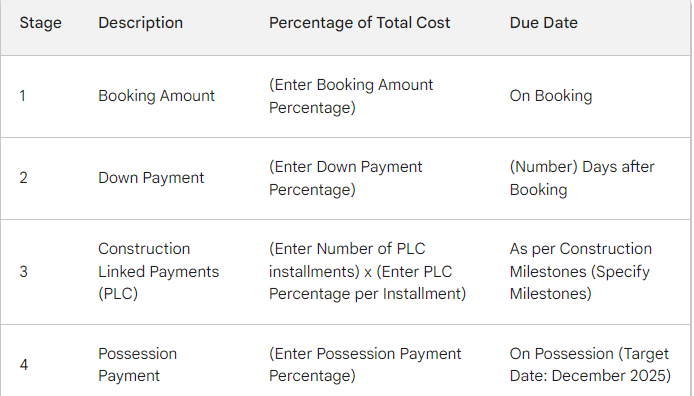Select the Booking Amount description cell
This screenshot has width=694, height=396.
[x=156, y=96]
